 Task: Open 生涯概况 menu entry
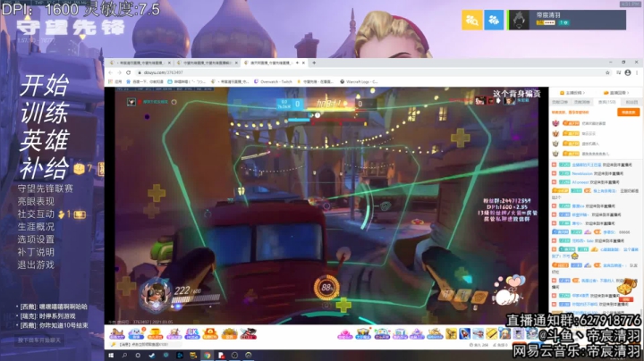[36, 227]
